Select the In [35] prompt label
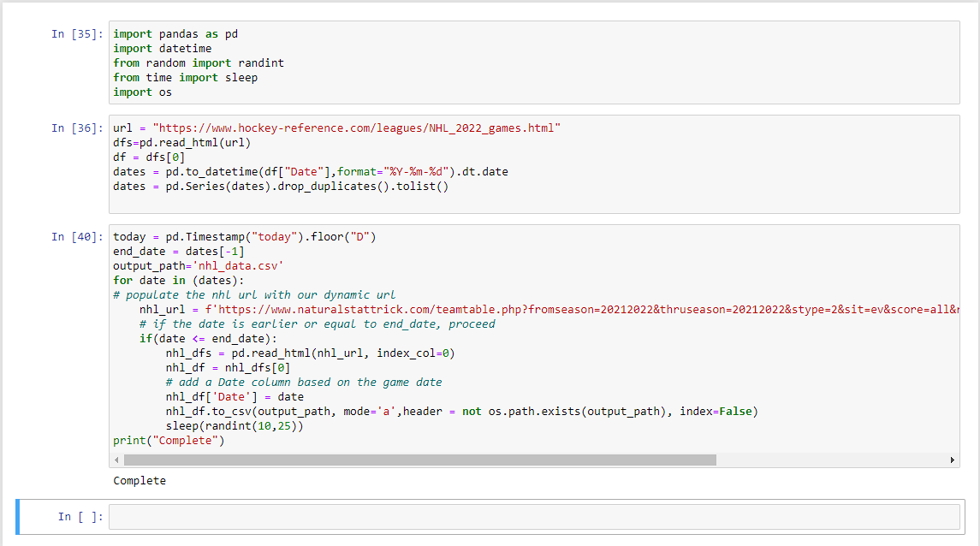Screen dimensions: 980x546 tap(77, 33)
